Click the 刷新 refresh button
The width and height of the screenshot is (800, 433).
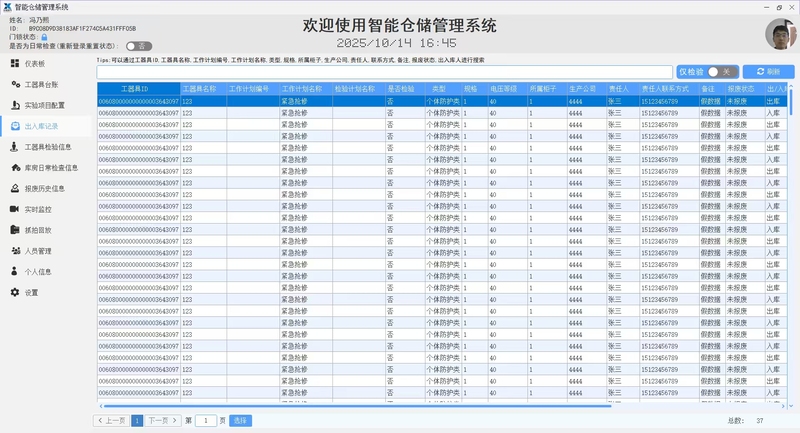(769, 72)
